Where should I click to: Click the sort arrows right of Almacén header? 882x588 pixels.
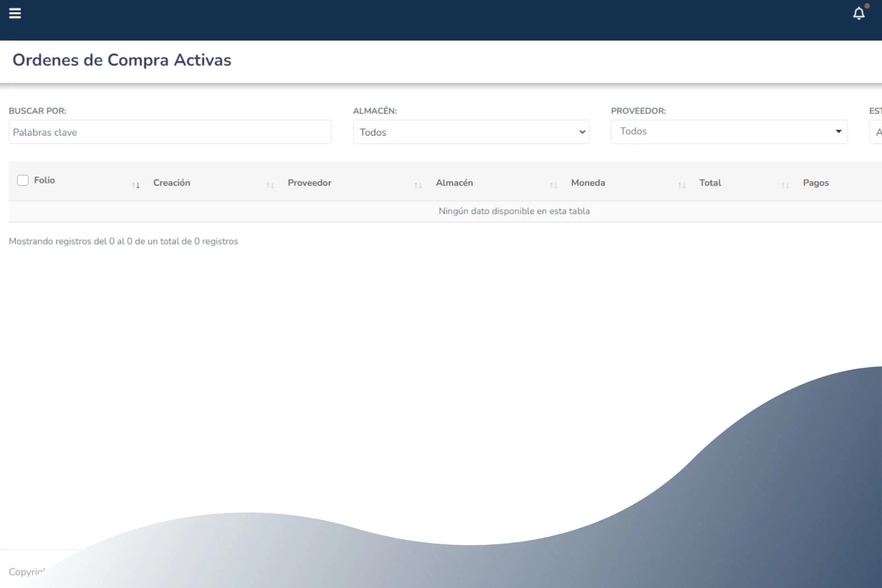[554, 185]
